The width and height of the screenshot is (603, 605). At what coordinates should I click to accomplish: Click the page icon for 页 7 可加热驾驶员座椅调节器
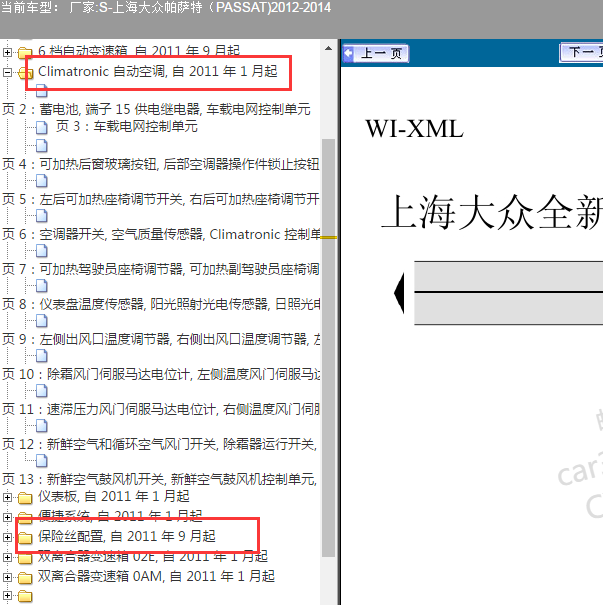[42, 251]
